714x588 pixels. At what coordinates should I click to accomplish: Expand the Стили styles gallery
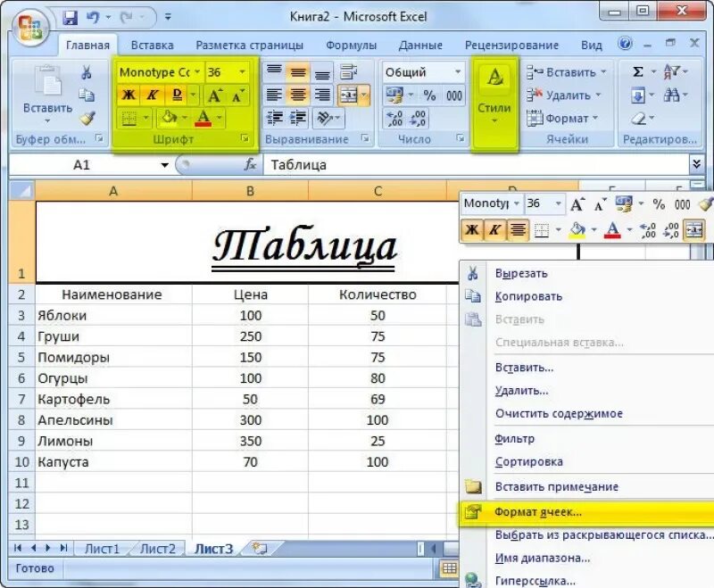(494, 103)
